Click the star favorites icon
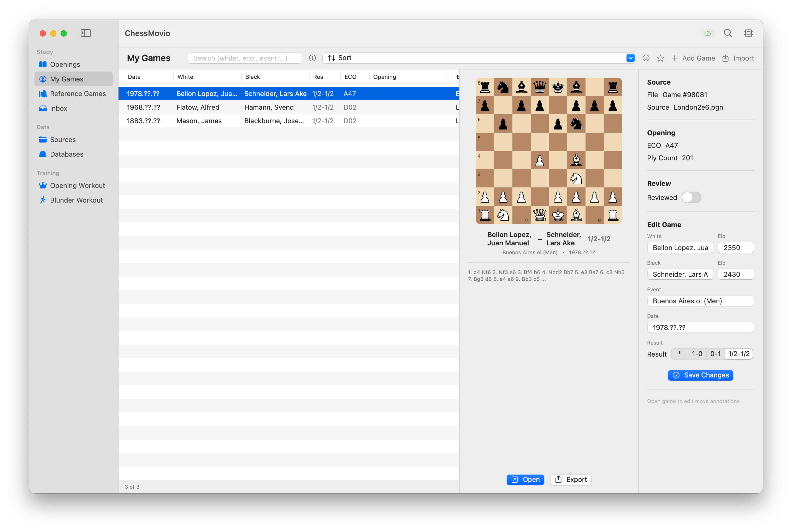This screenshot has width=792, height=532. click(x=660, y=58)
